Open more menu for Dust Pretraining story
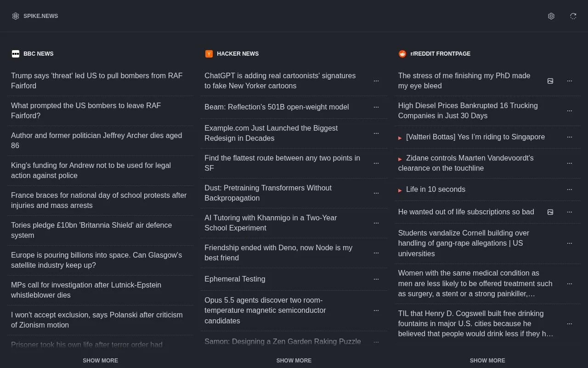Viewport: 588px width, 368px height. coord(376,193)
